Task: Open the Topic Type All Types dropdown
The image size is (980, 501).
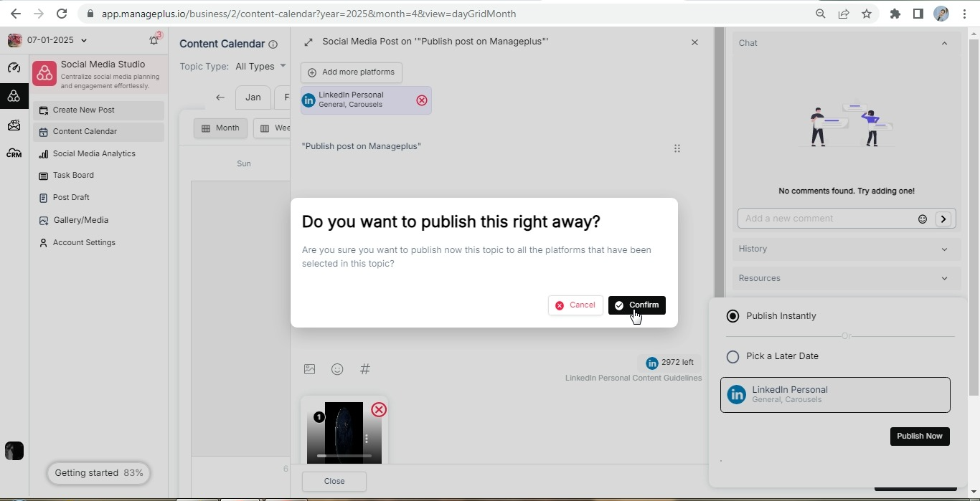Action: (260, 67)
